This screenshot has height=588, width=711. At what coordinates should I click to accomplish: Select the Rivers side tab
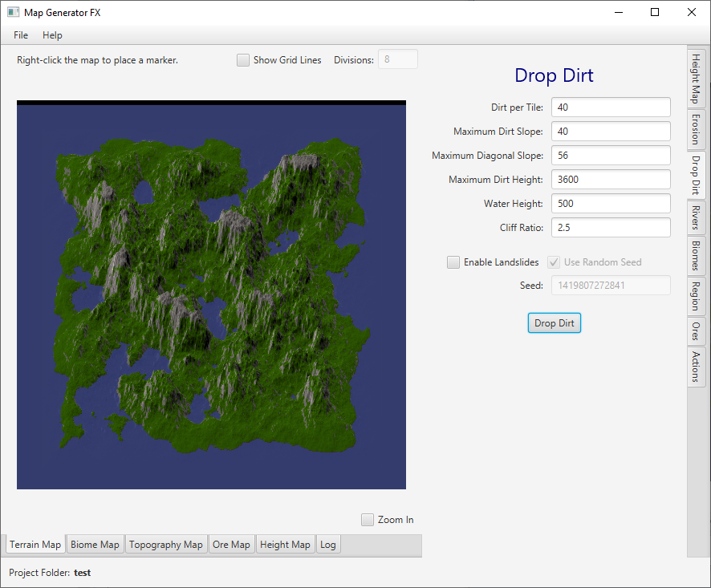click(696, 217)
